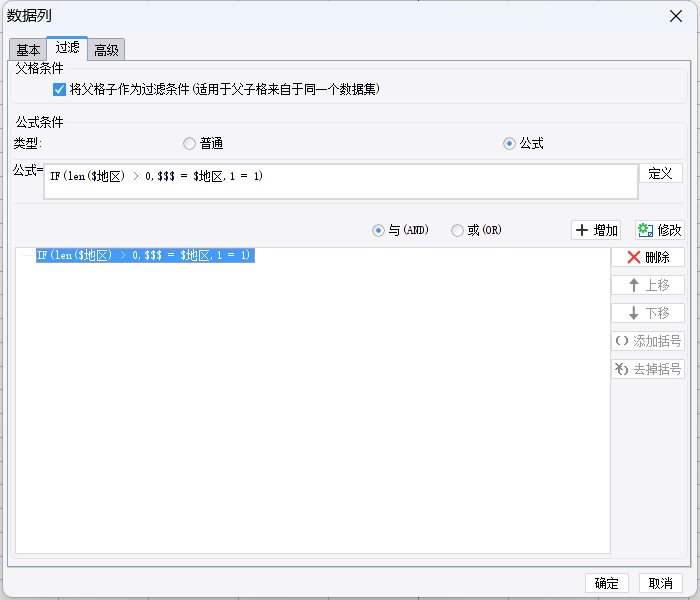Open the 高级 tab
The height and width of the screenshot is (600, 700).
[106, 50]
